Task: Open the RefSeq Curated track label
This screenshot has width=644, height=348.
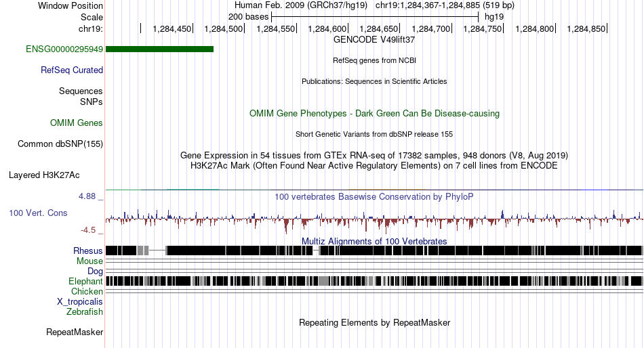Action: click(72, 70)
